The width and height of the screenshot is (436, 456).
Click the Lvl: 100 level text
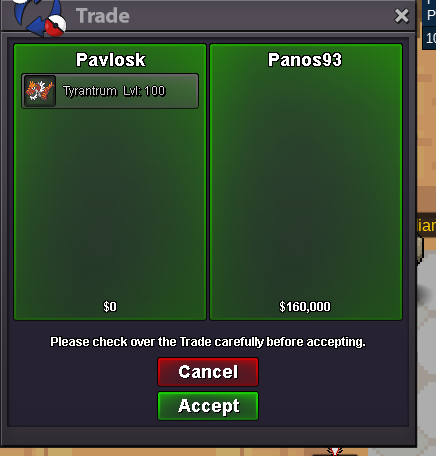click(x=144, y=91)
